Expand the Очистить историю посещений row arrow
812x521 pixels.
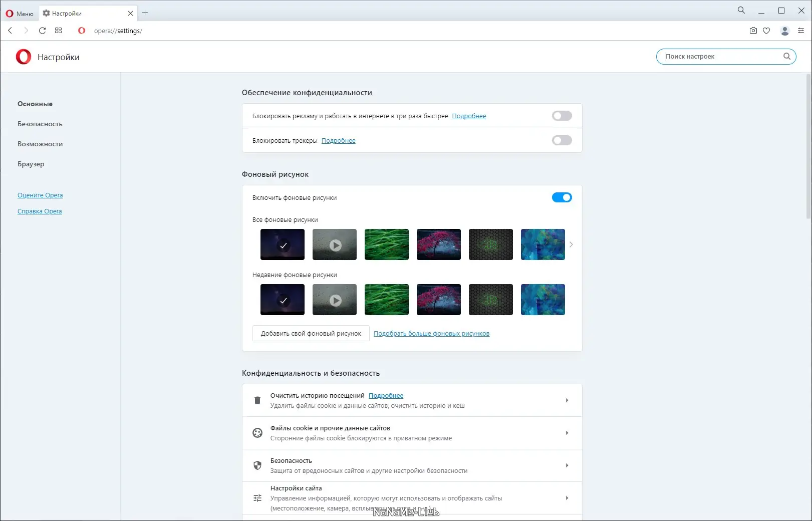coord(567,400)
